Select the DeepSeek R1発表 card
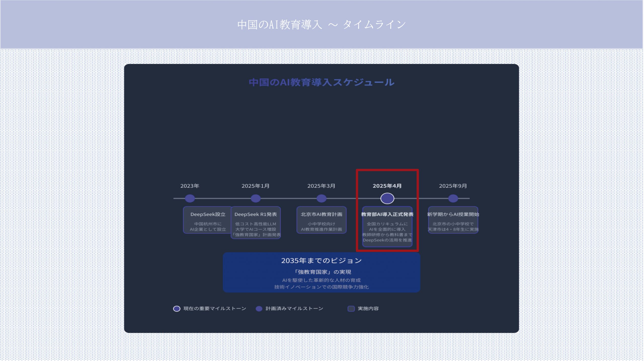The width and height of the screenshot is (644, 361). [256, 223]
